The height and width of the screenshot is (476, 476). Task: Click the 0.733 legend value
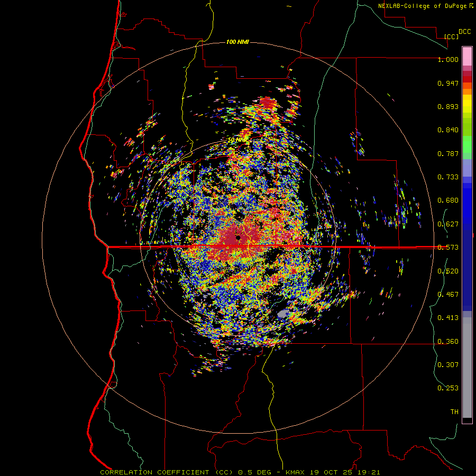click(x=448, y=177)
